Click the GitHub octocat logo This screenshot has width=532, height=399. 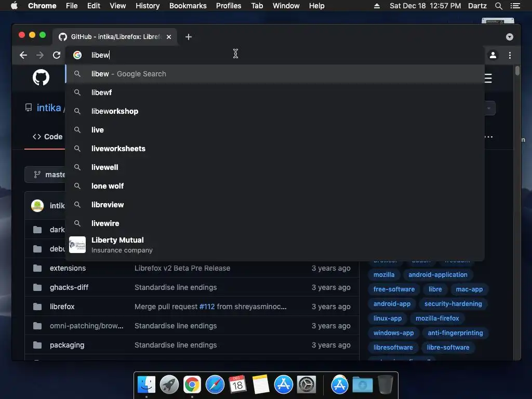click(x=41, y=77)
